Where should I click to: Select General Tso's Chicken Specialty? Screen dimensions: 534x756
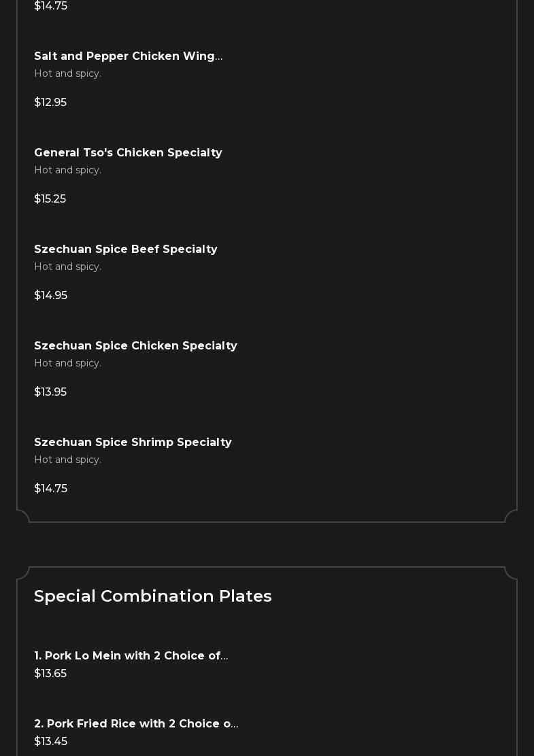[128, 153]
